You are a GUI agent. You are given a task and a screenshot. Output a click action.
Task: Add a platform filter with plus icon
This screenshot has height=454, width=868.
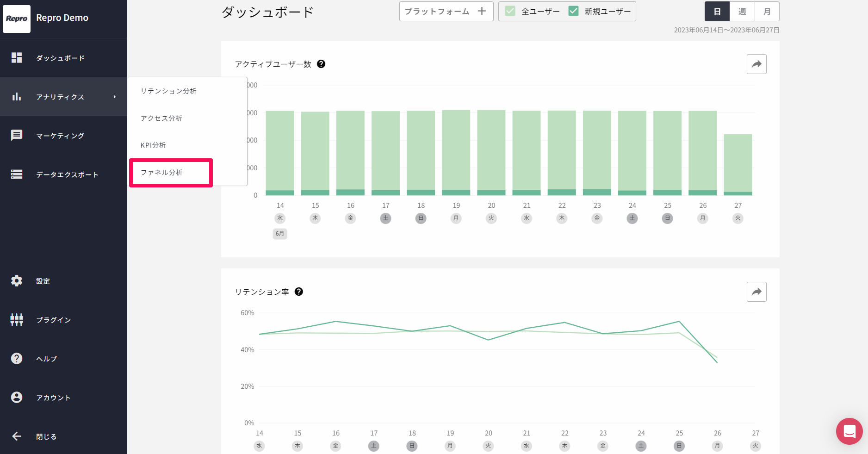pyautogui.click(x=482, y=11)
